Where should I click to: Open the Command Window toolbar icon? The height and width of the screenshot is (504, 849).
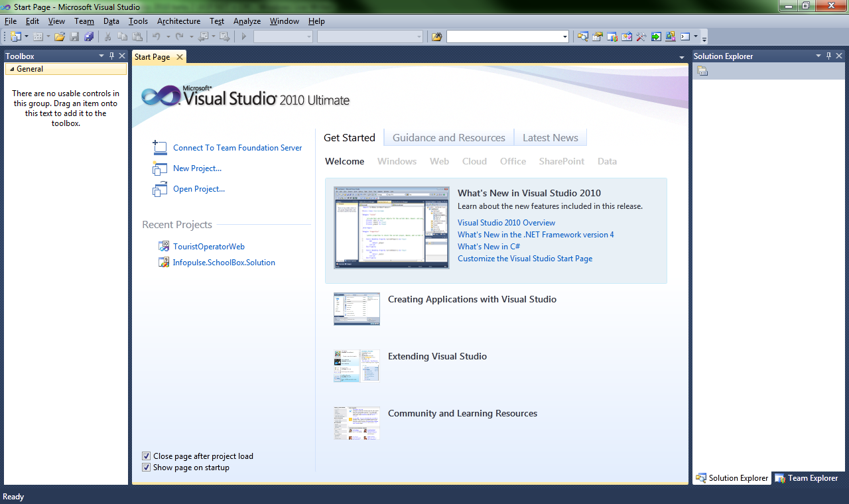click(685, 36)
